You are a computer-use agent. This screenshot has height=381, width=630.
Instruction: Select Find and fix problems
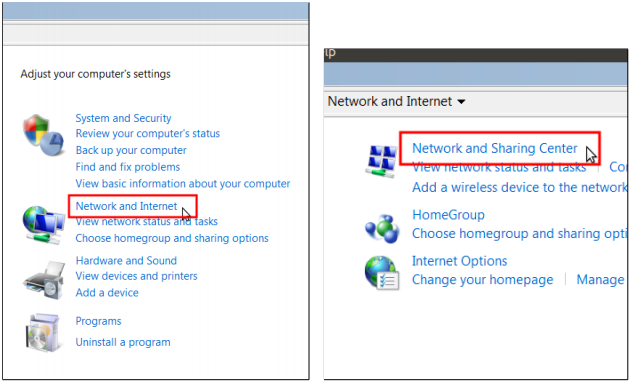[128, 167]
